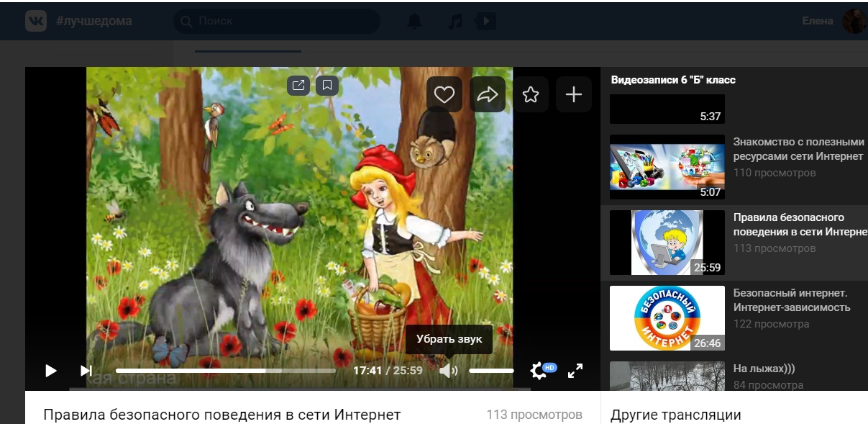Click the video progress bar
This screenshot has height=424, width=868.
[x=226, y=371]
